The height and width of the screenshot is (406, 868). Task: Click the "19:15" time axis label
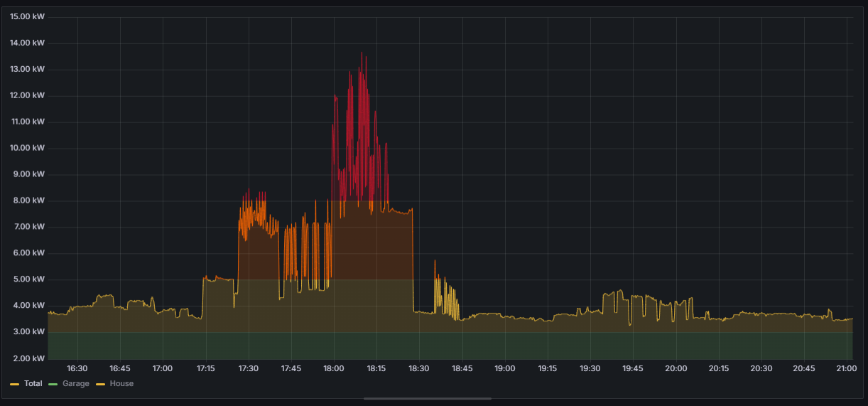pos(548,368)
